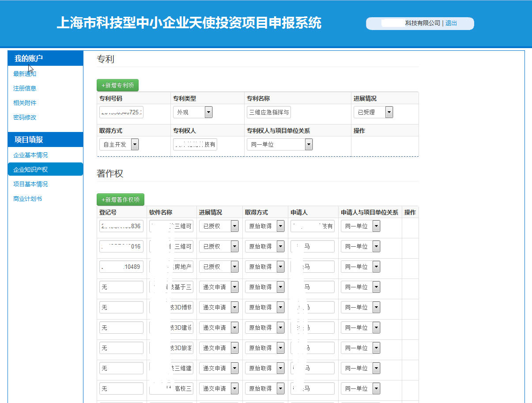Click the 新增著作权项 green button
Viewport: 532px width, 403px height.
point(120,200)
